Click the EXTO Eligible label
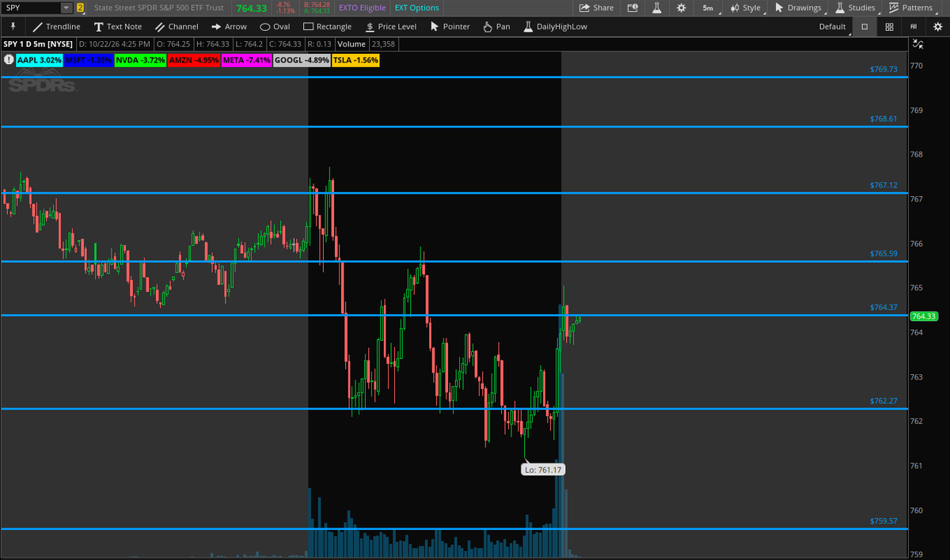The image size is (950, 560). click(x=363, y=8)
